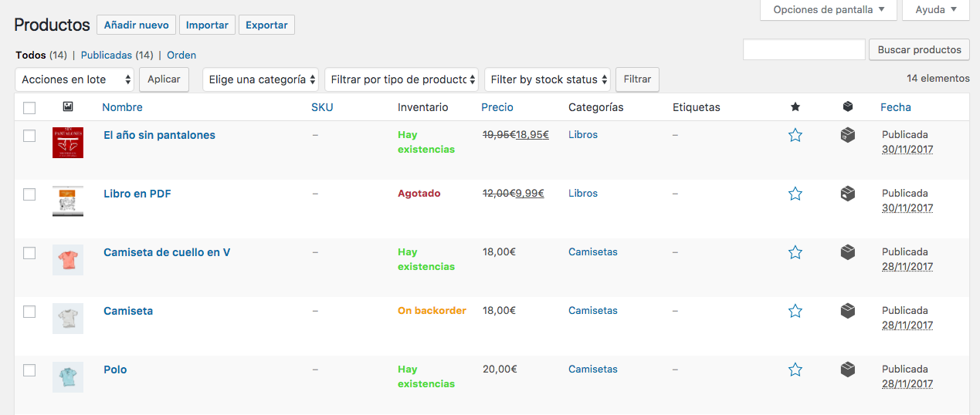Open El año sin pantalones book cover thumbnail

click(68, 143)
